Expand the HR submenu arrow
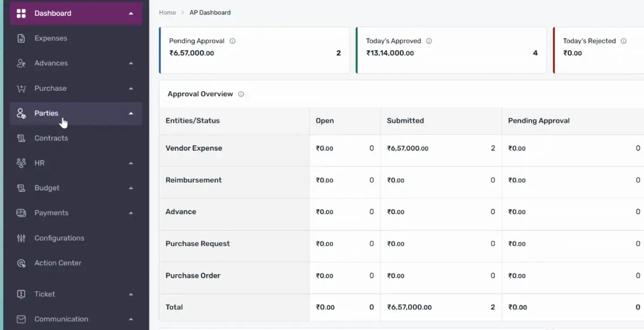Image resolution: width=644 pixels, height=330 pixels. pyautogui.click(x=131, y=163)
